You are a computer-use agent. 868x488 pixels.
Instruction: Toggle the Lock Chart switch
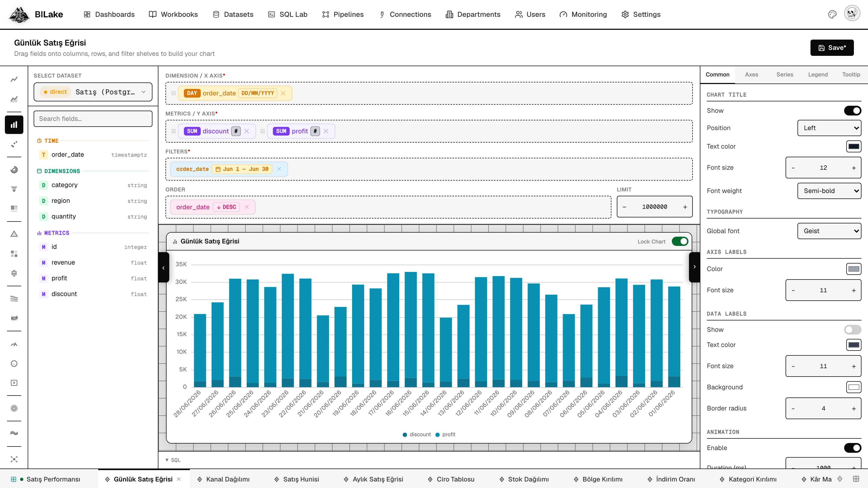(680, 242)
